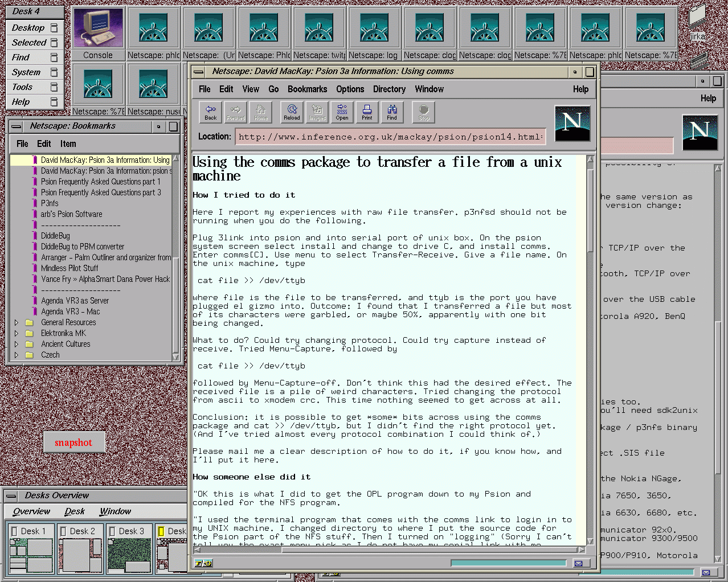728x582 pixels.
Task: Click the security key icon in status bar
Action: [x=203, y=563]
